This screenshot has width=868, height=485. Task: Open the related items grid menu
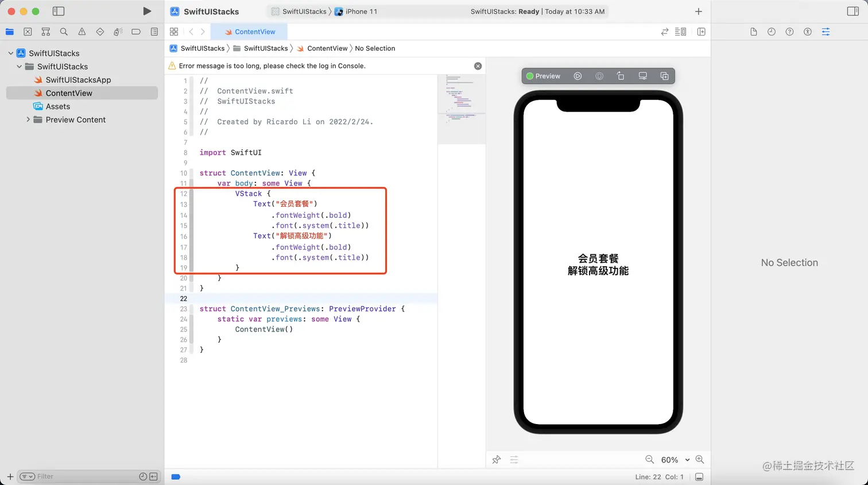174,32
